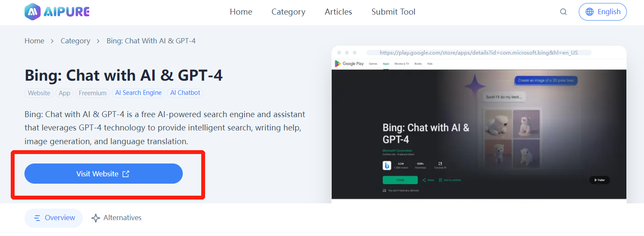Click the Google Play screenshot preview
644x236 pixels.
(479, 124)
